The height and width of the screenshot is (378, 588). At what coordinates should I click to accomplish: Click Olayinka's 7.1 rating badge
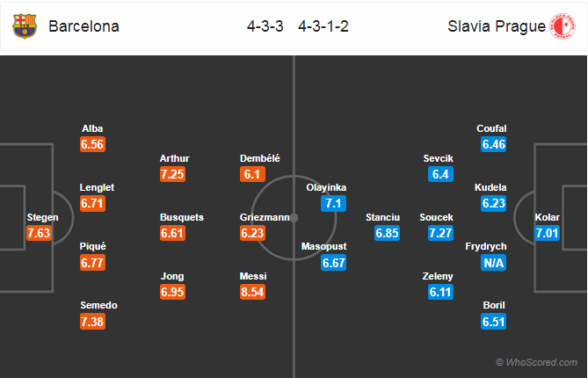pyautogui.click(x=333, y=203)
